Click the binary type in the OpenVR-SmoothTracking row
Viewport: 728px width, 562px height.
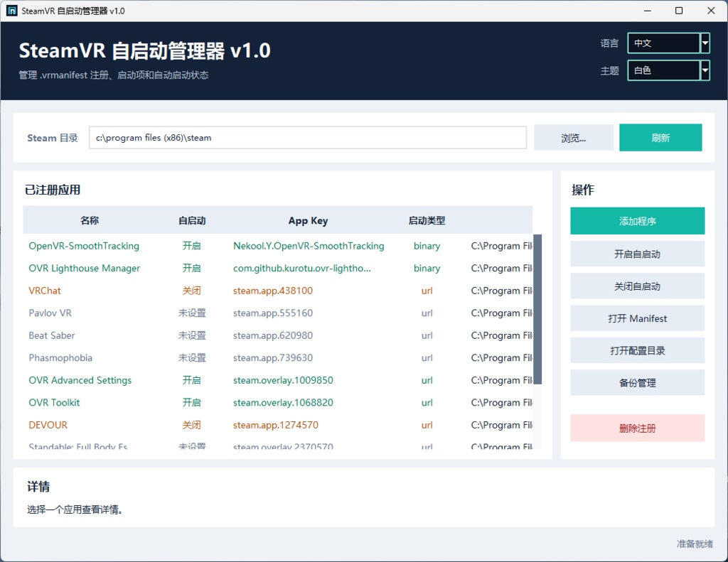click(427, 246)
